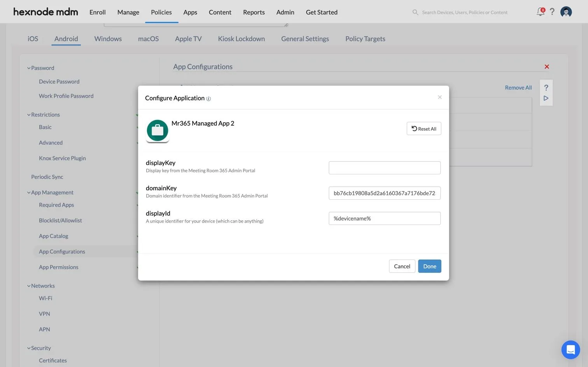Image resolution: width=588 pixels, height=367 pixels.
Task: Collapse the Security section
Action: [29, 348]
